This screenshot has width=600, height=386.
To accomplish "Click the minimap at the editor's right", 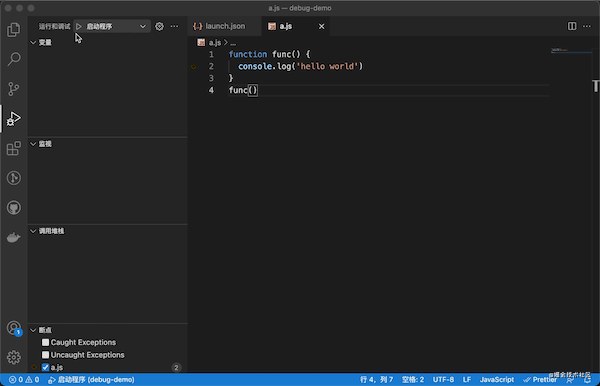I will pyautogui.click(x=571, y=51).
